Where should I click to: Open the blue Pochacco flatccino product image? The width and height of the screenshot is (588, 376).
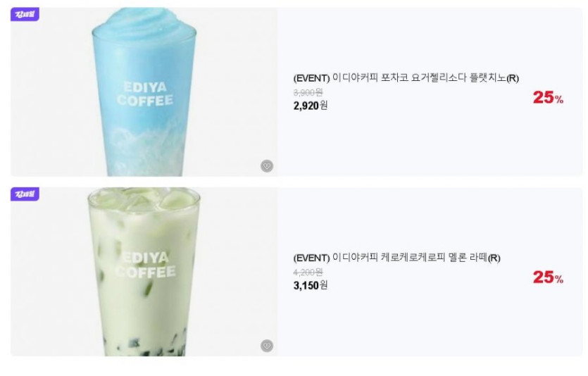(144, 92)
